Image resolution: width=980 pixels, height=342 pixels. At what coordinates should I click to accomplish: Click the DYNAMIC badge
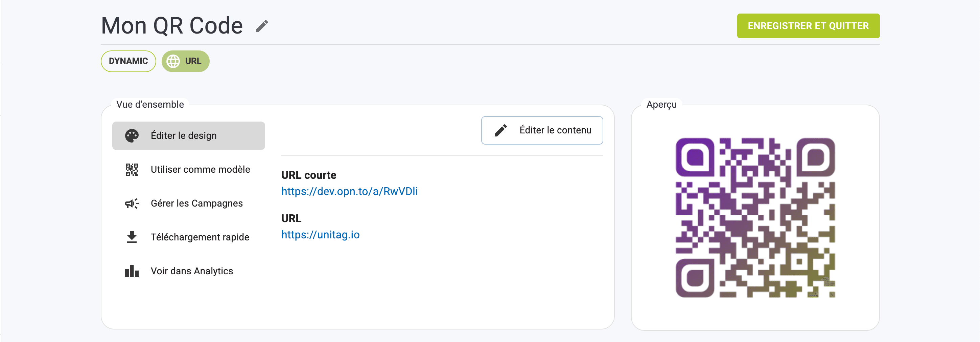pyautogui.click(x=128, y=61)
